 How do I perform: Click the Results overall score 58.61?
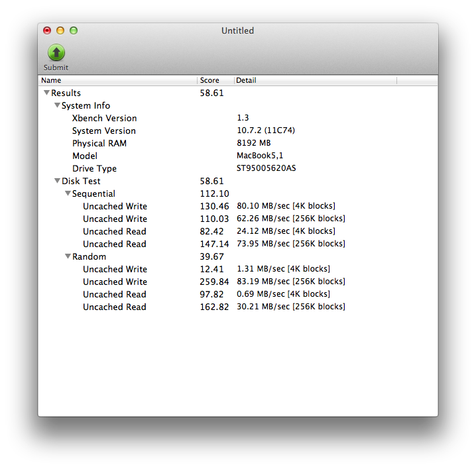(211, 93)
